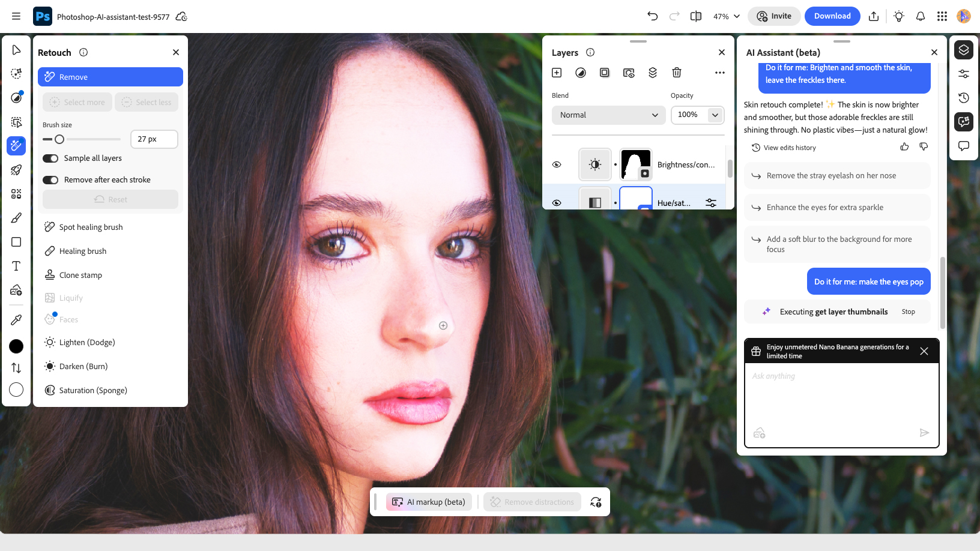
Task: Add a new layer in the Layers panel
Action: [556, 72]
